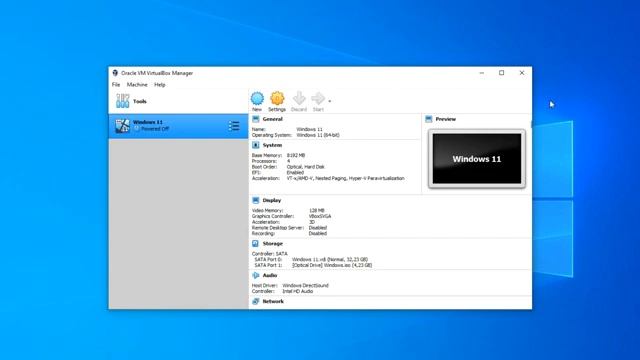The width and height of the screenshot is (640, 360).
Task: Open the Machine menu
Action: coord(137,84)
